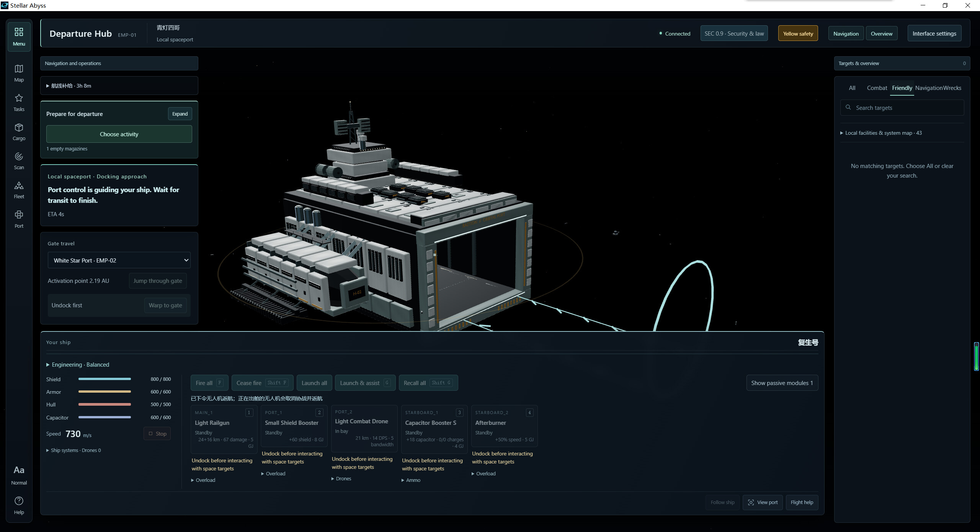980x532 pixels.
Task: Show passive modules 1
Action: (x=782, y=383)
